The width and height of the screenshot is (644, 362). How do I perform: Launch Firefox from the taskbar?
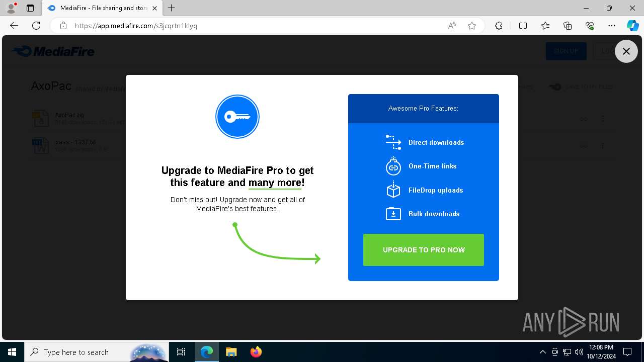coord(256,352)
